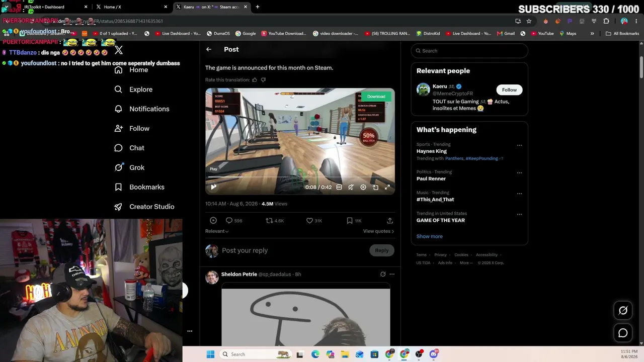This screenshot has width=644, height=362.
Task: Follow Kaeru with the Follow button
Action: 509,90
